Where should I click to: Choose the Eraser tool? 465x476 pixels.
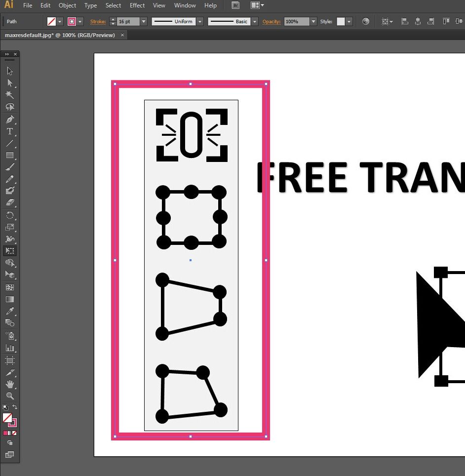(x=10, y=202)
